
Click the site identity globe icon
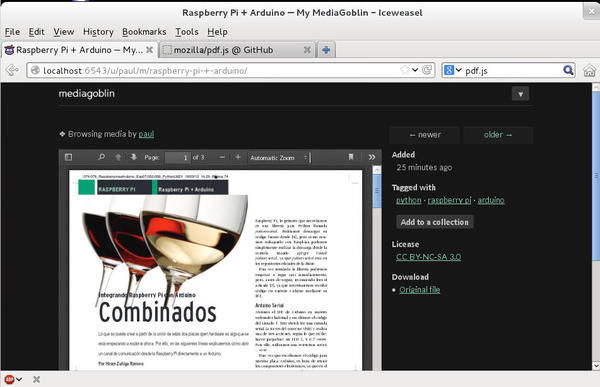click(x=35, y=70)
